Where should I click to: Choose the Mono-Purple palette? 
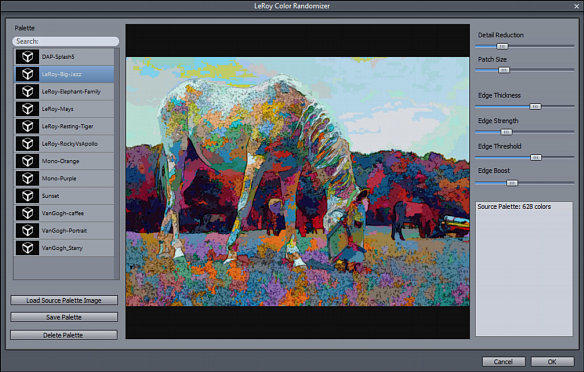coord(64,178)
